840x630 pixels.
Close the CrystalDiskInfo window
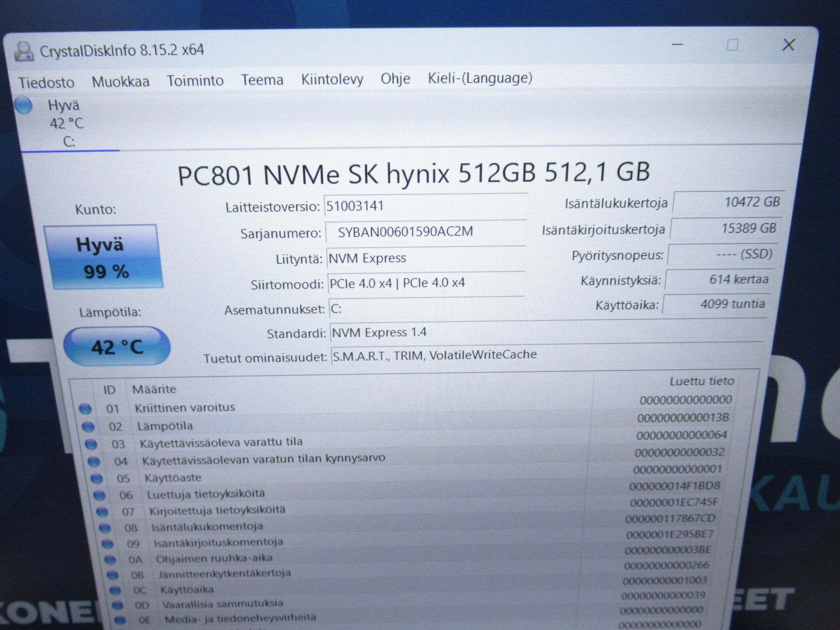[788, 45]
